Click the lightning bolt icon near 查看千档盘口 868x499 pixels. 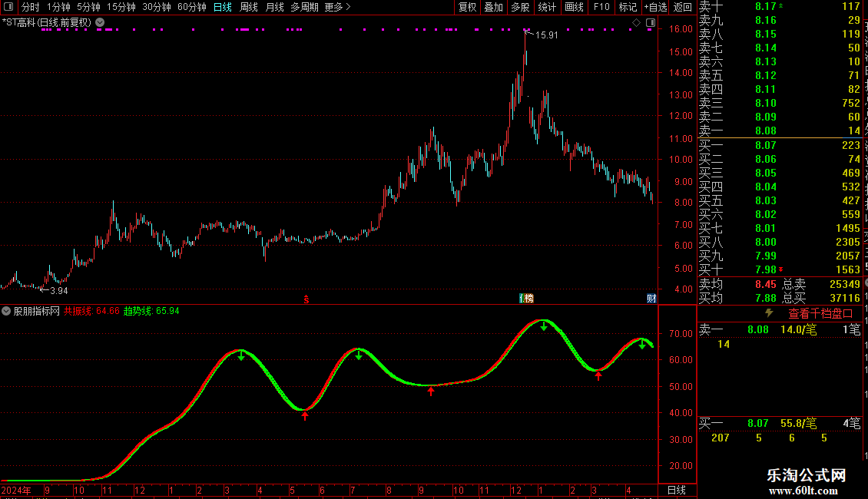coord(769,313)
